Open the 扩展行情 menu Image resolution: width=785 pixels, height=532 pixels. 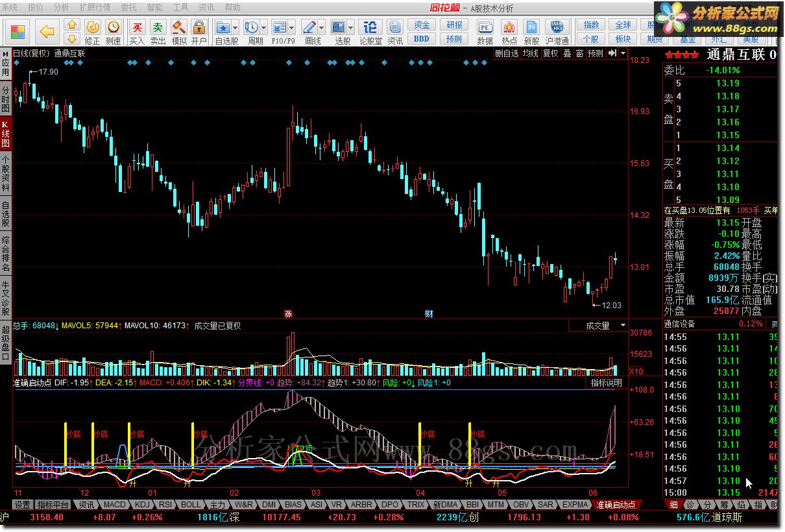pos(94,8)
